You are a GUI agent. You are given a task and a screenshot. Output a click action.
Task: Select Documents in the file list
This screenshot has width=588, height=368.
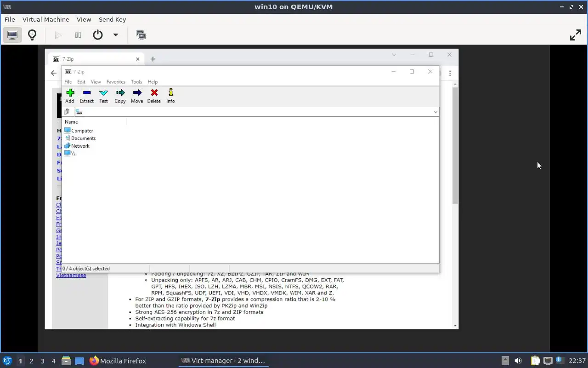click(80, 138)
